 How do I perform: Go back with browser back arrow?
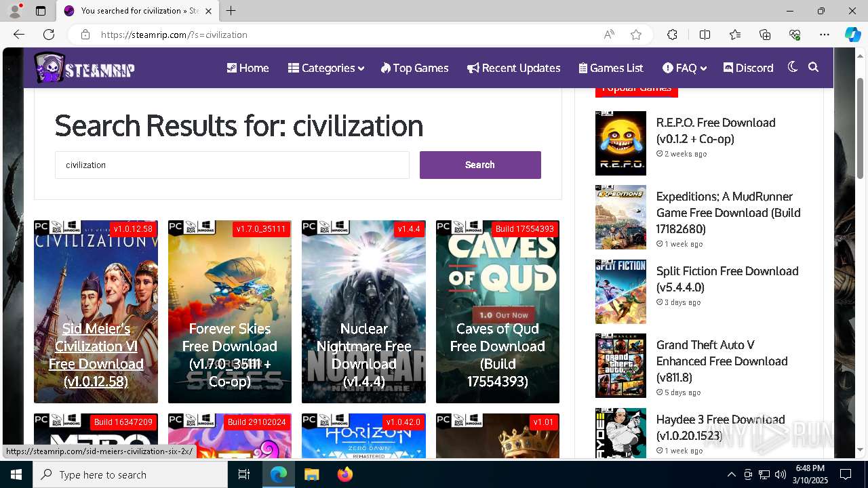(19, 35)
